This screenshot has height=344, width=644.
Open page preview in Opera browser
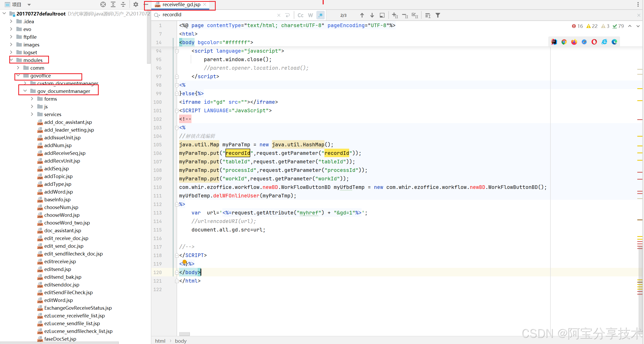pyautogui.click(x=594, y=42)
